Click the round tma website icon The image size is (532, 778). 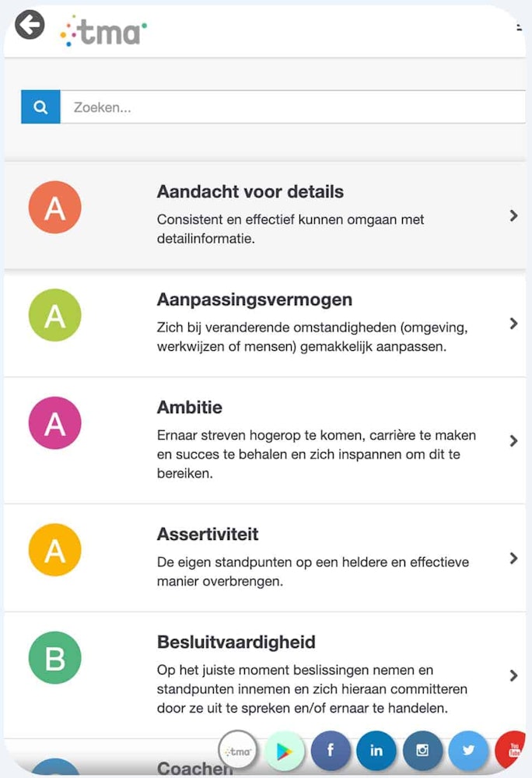tap(238, 751)
